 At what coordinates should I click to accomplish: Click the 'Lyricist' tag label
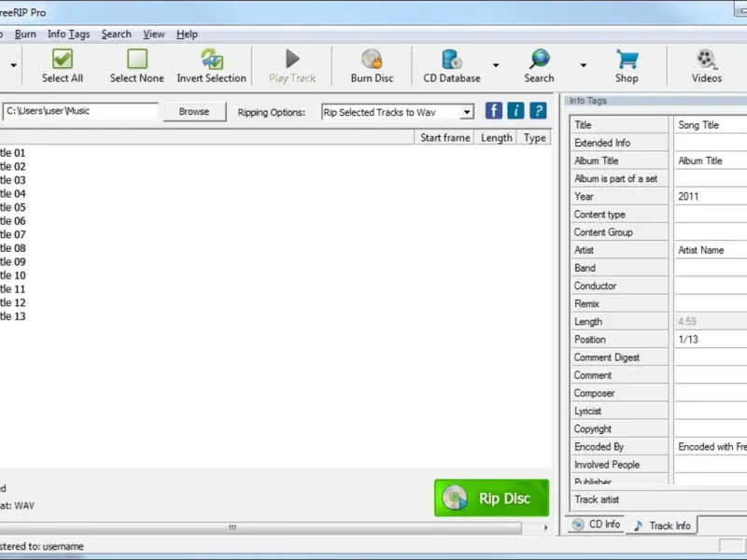pos(587,411)
